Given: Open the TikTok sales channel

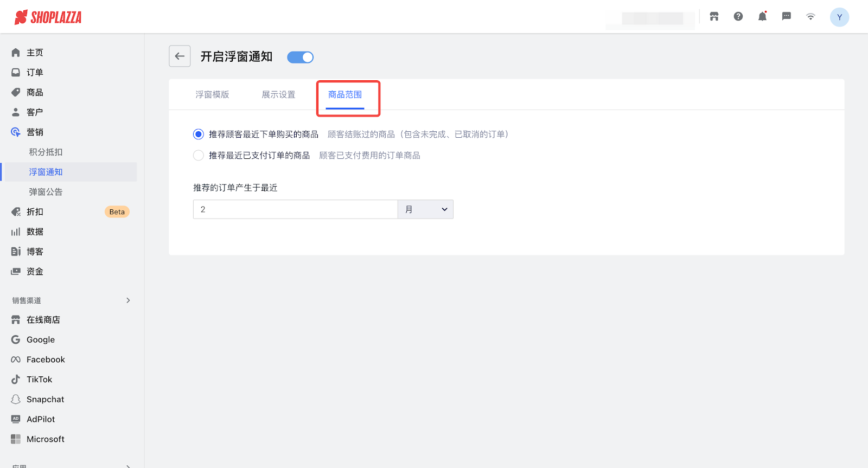Looking at the screenshot, I should [x=39, y=380].
